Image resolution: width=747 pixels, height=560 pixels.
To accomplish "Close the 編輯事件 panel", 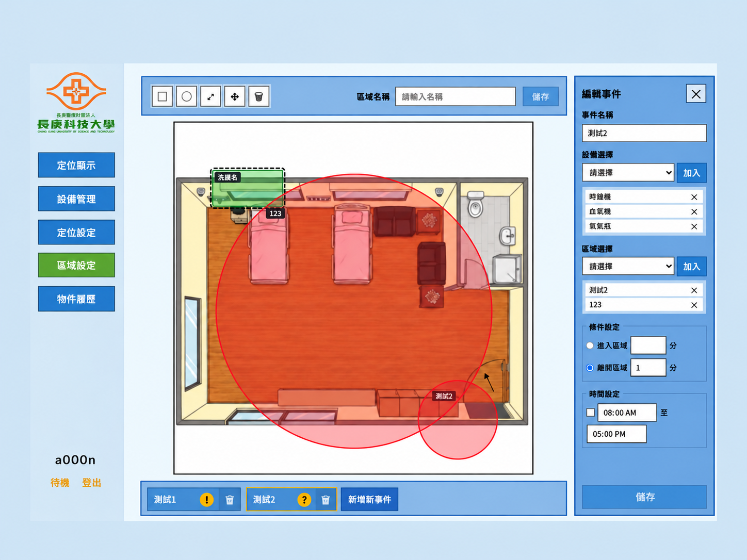I will [x=696, y=94].
